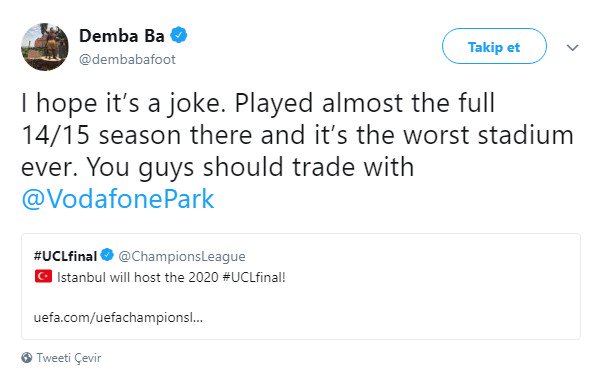
Task: Follow the uefa.com/uefachampionsl... link
Action: tap(118, 318)
